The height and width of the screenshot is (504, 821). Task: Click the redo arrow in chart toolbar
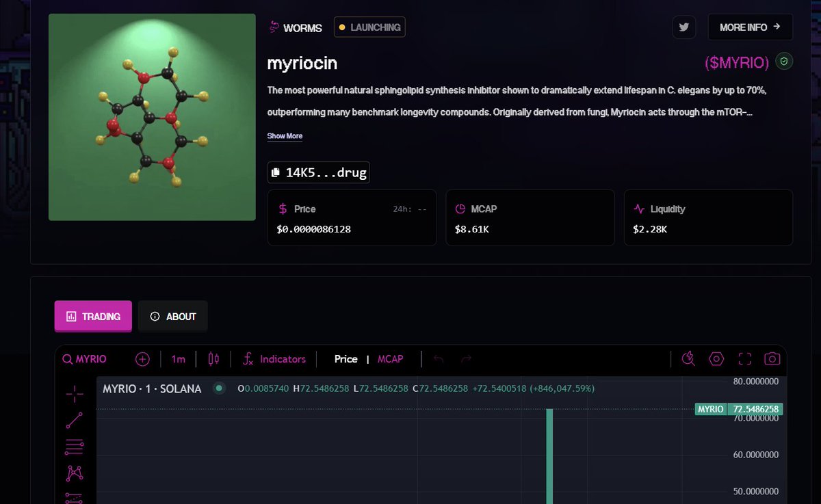pos(467,359)
